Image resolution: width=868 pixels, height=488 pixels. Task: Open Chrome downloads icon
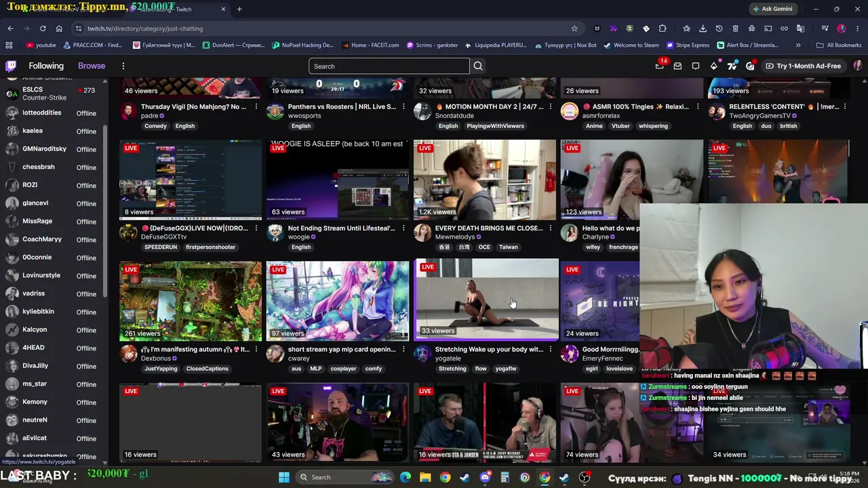point(703,28)
